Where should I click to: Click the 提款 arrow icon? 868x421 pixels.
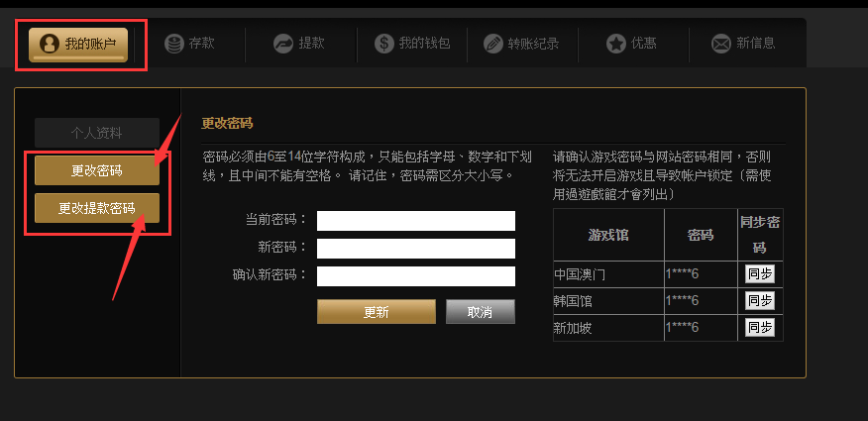coord(283,44)
